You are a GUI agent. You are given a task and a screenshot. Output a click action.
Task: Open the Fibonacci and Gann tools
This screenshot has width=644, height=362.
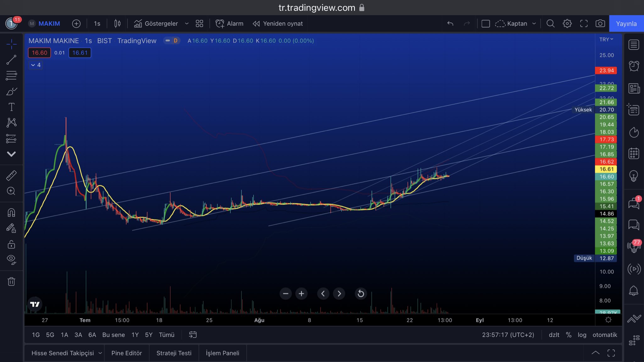pyautogui.click(x=11, y=75)
